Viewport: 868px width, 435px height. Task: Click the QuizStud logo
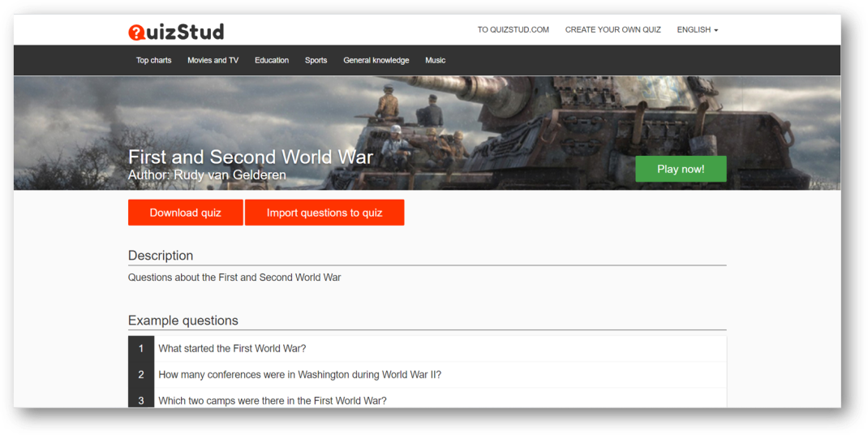[x=176, y=32]
